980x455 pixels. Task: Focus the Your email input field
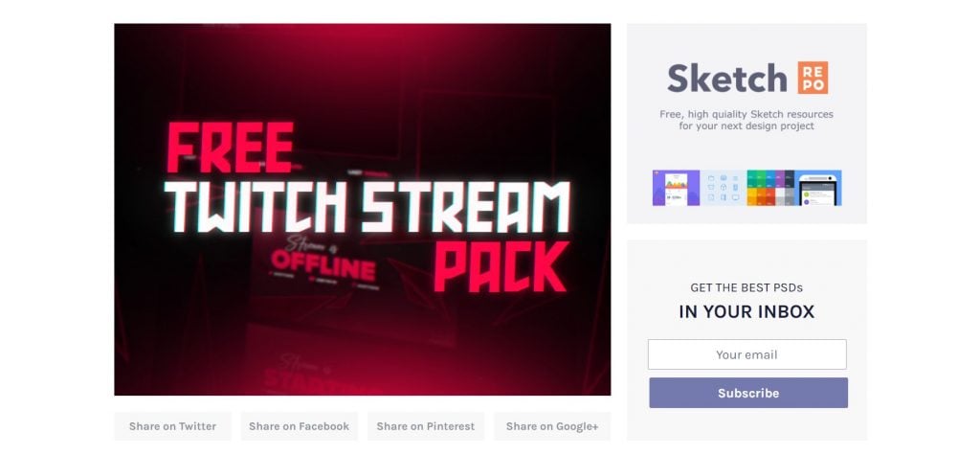tap(746, 354)
